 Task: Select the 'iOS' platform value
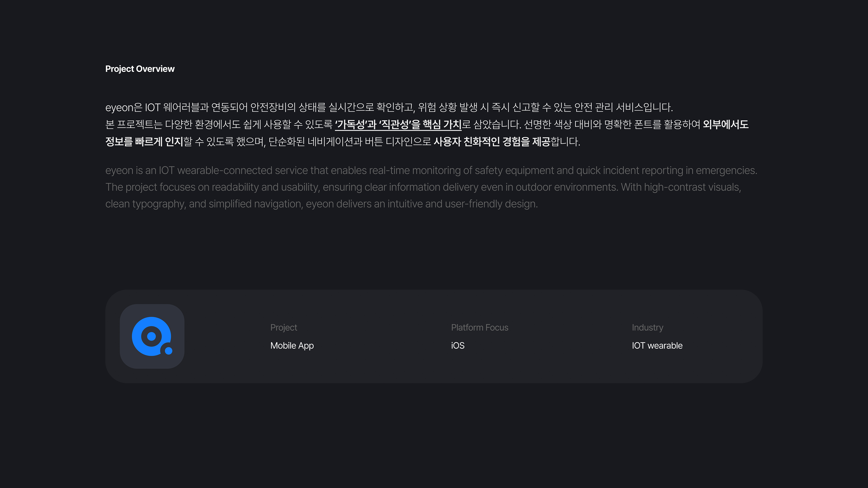(458, 345)
